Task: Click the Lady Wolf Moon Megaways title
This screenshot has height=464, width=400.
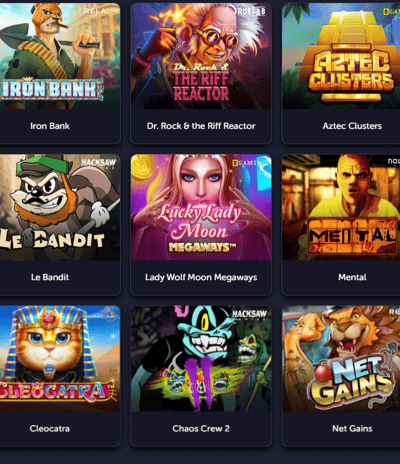Action: coord(201,277)
